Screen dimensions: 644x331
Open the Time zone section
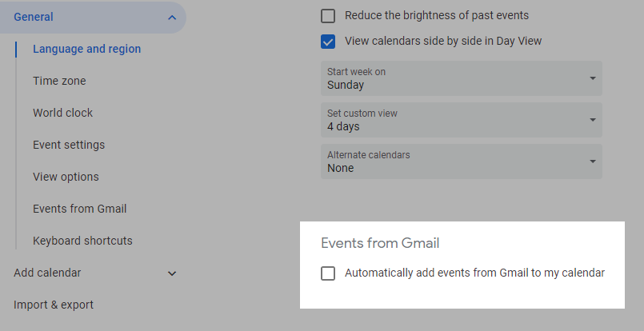pyautogui.click(x=59, y=81)
